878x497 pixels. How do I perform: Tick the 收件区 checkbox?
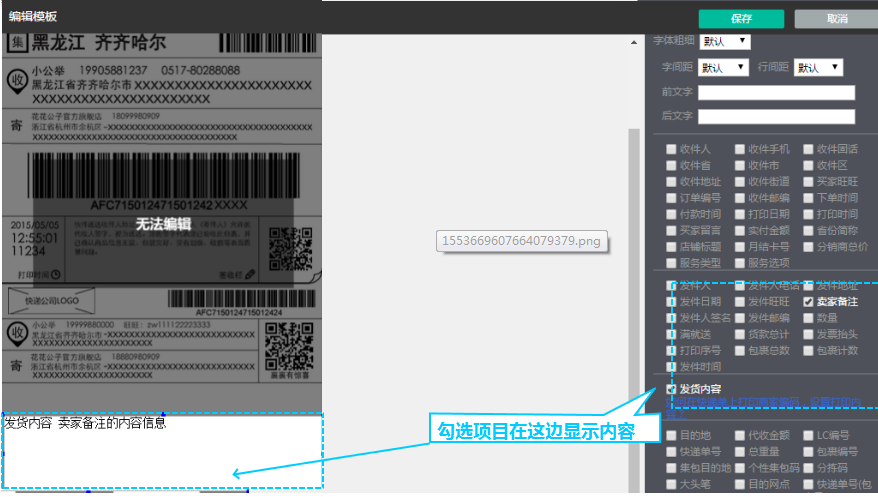click(x=808, y=166)
